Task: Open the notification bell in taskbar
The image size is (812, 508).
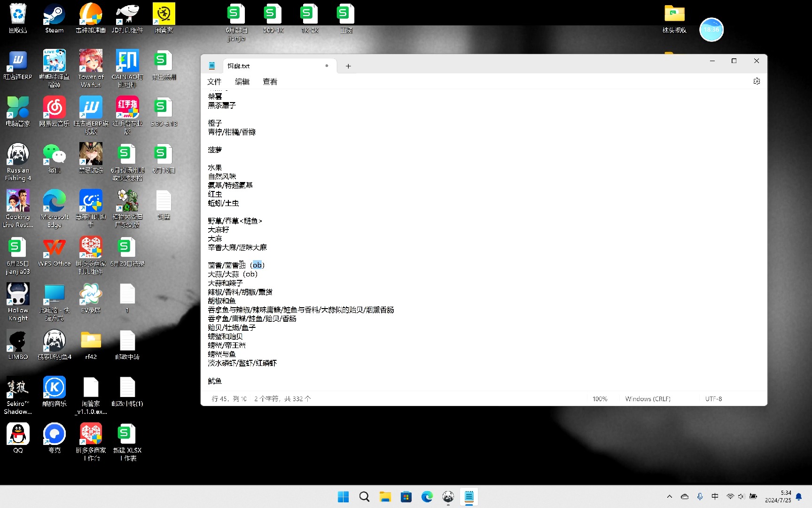Action: pyautogui.click(x=799, y=497)
